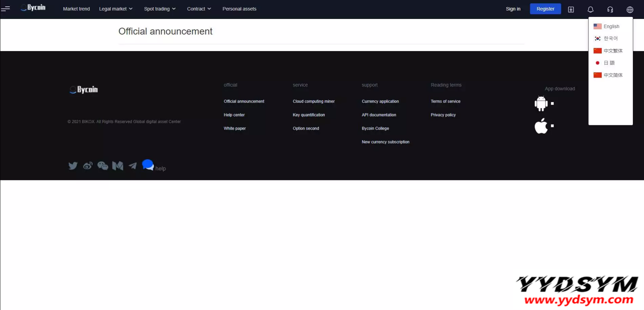Open the Weibo social icon
This screenshot has height=310, width=644.
[x=88, y=165]
